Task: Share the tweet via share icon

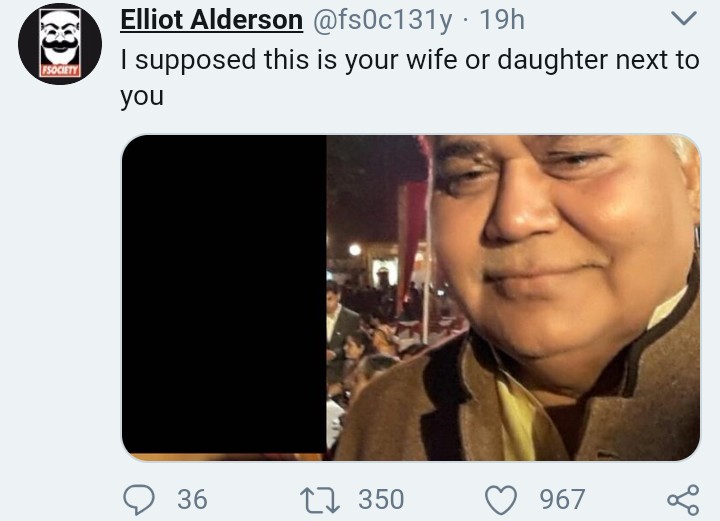Action: 683,499
